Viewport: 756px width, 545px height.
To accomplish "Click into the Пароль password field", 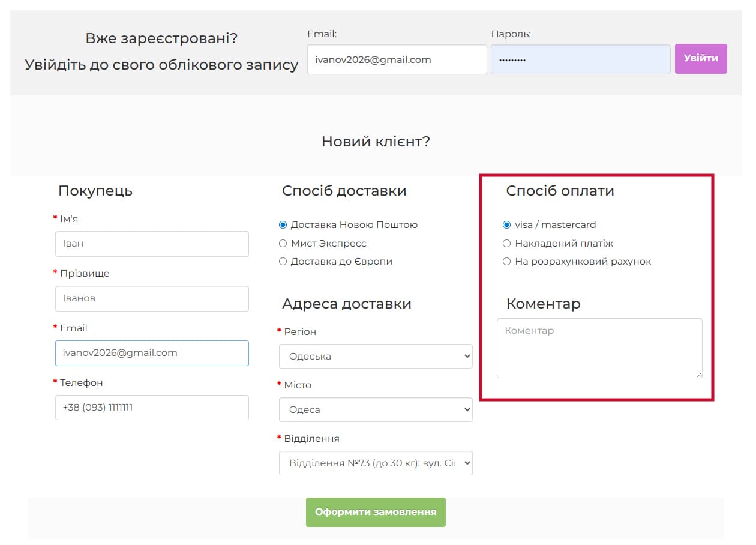I will pyautogui.click(x=580, y=60).
